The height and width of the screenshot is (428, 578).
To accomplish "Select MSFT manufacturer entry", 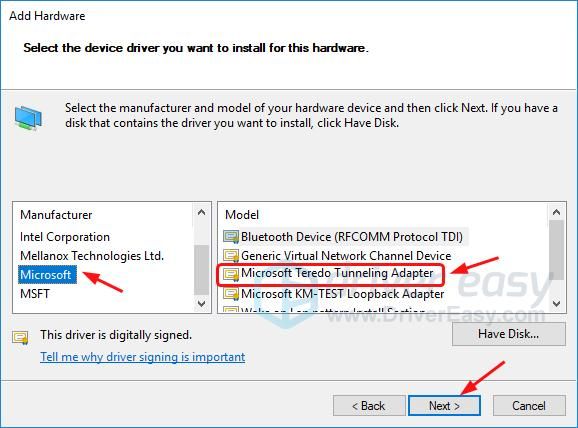I will 35,294.
